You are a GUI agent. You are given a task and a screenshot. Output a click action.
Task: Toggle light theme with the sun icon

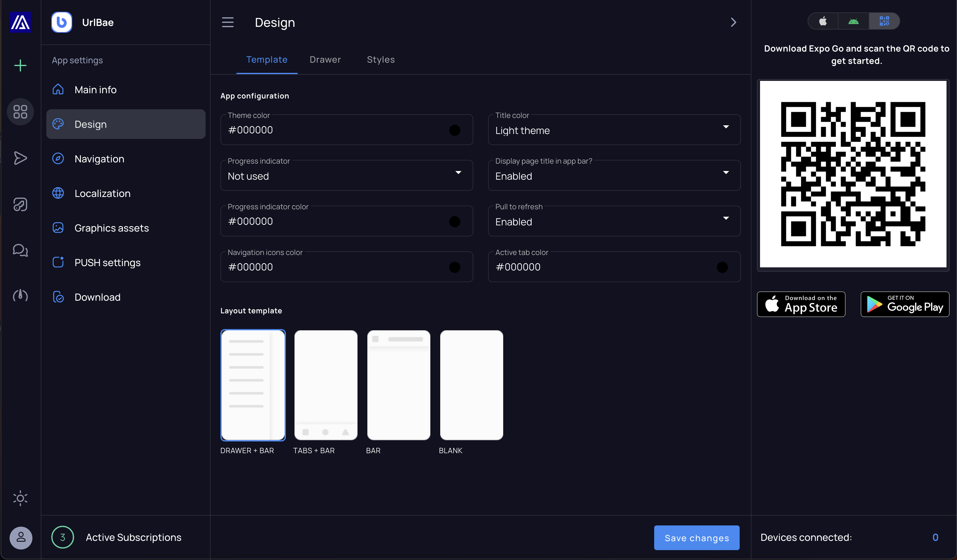[20, 498]
